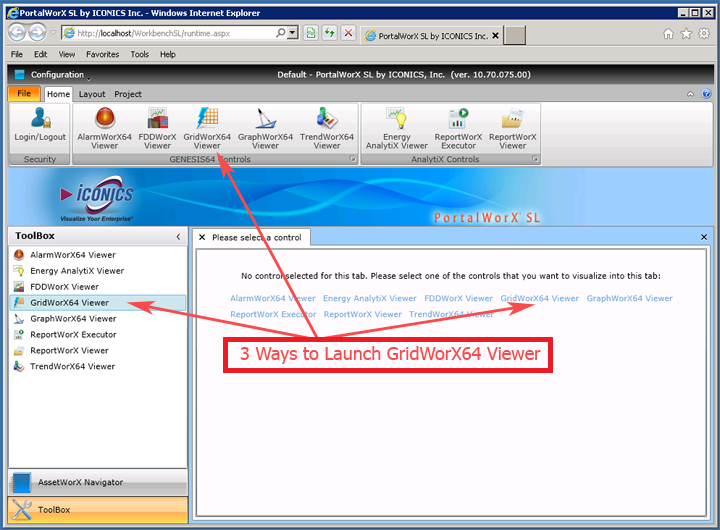This screenshot has width=720, height=530.
Task: Open the browser File menu
Action: tap(17, 54)
